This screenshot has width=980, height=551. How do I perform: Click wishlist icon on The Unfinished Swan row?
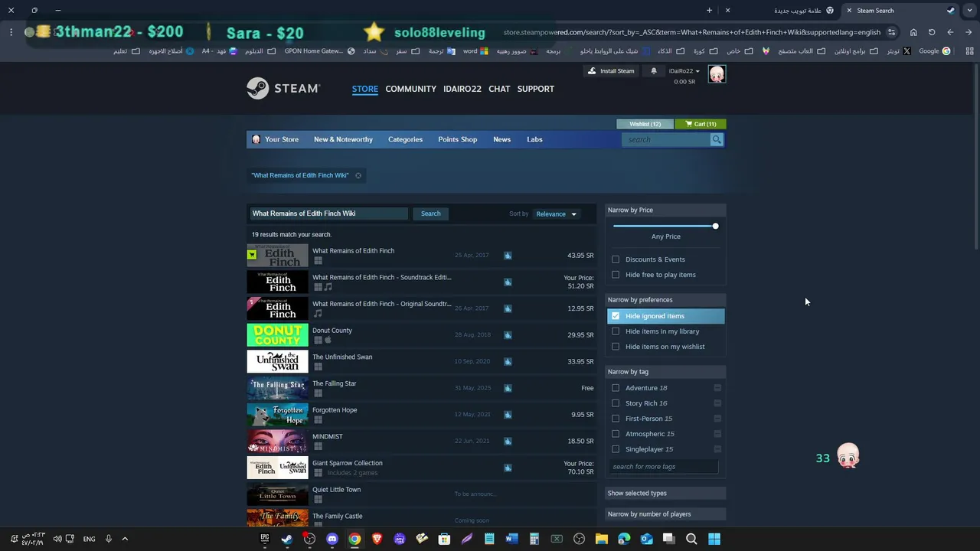507,361
